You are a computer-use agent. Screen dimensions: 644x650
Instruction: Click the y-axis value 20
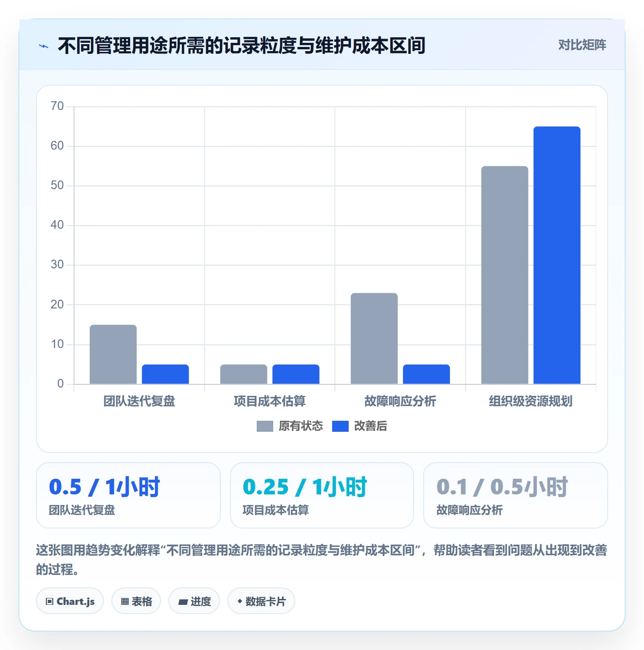57,304
